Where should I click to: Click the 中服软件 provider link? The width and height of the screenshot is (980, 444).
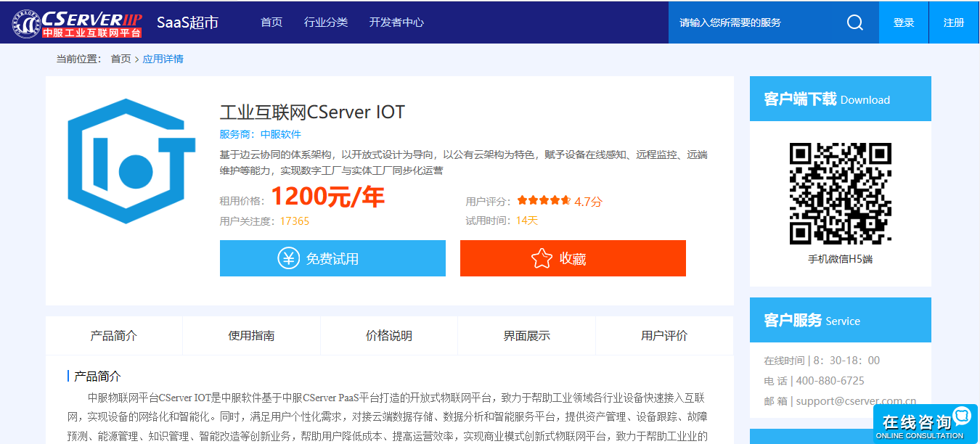coord(281,134)
